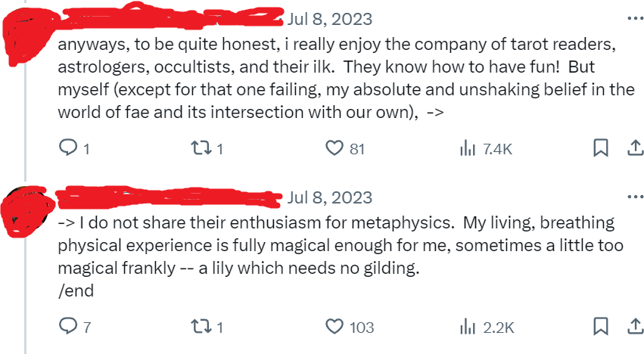Image resolution: width=644 pixels, height=354 pixels.
Task: Share the tarot readers tweet
Action: click(x=636, y=147)
